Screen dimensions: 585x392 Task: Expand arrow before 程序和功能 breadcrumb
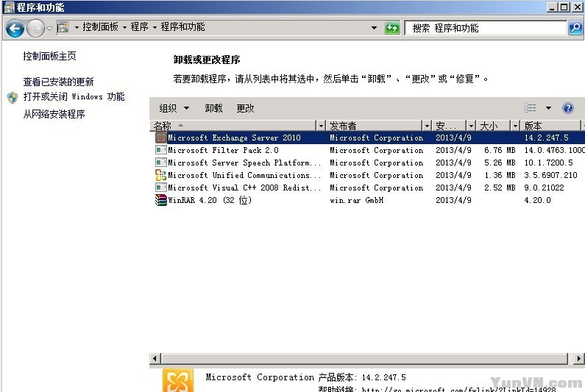point(155,27)
